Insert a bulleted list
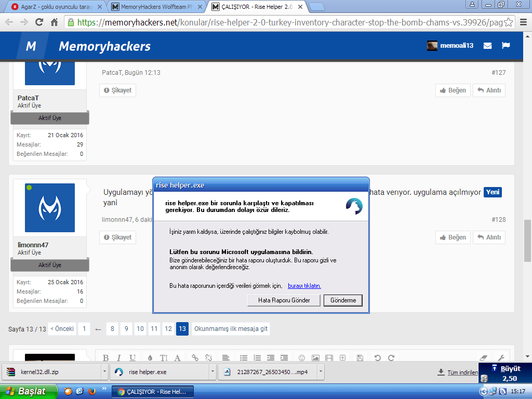532x399 pixels. point(244,357)
